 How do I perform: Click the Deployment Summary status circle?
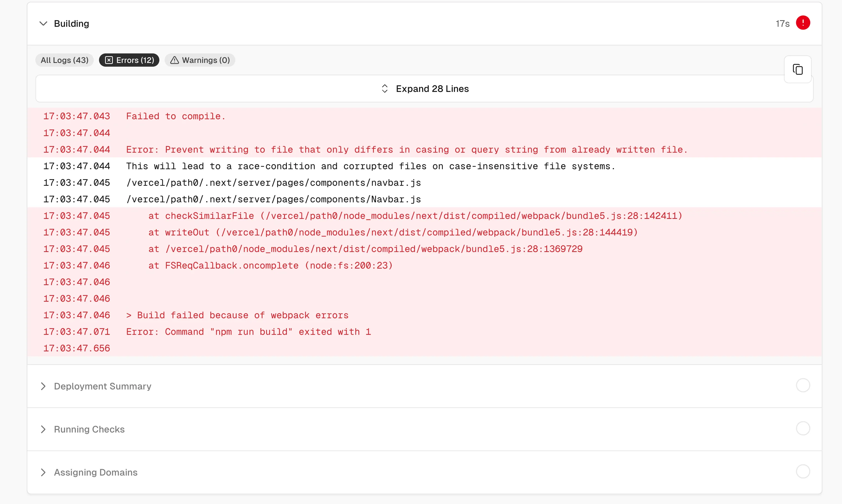pos(803,386)
